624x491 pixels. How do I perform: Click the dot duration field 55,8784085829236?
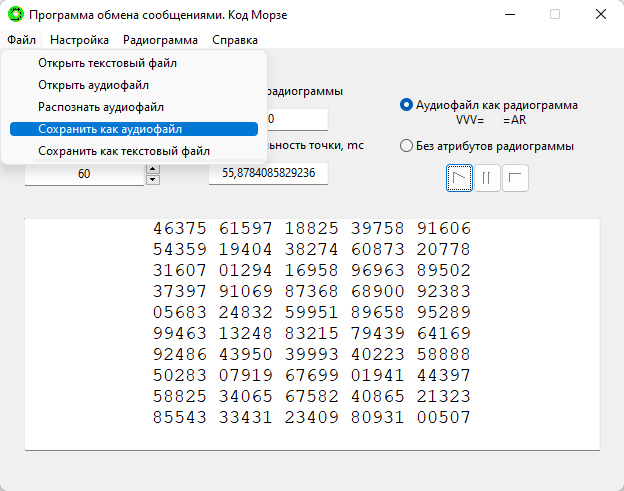coord(268,173)
